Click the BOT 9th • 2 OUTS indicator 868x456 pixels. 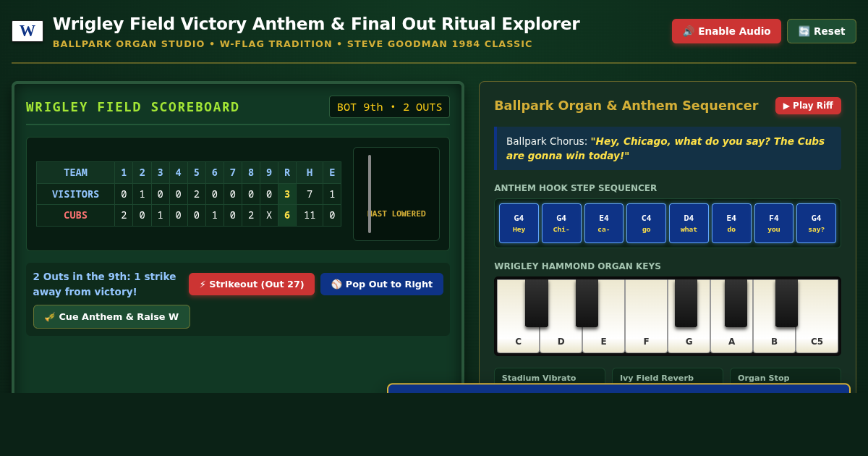(x=389, y=107)
